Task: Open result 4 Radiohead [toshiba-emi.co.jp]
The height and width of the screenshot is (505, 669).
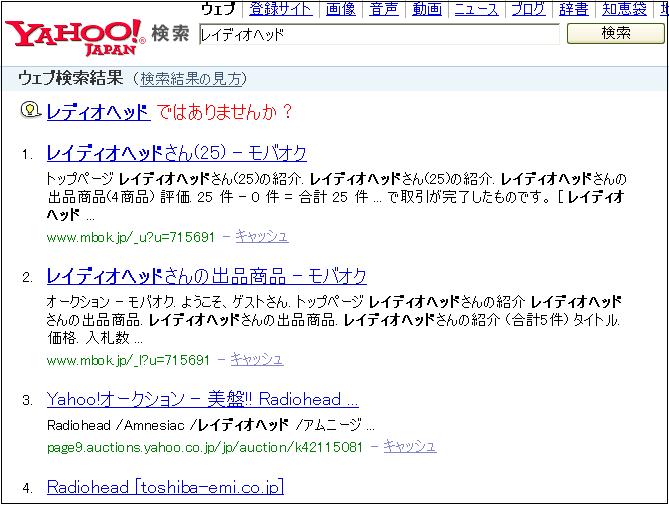Action: point(165,487)
